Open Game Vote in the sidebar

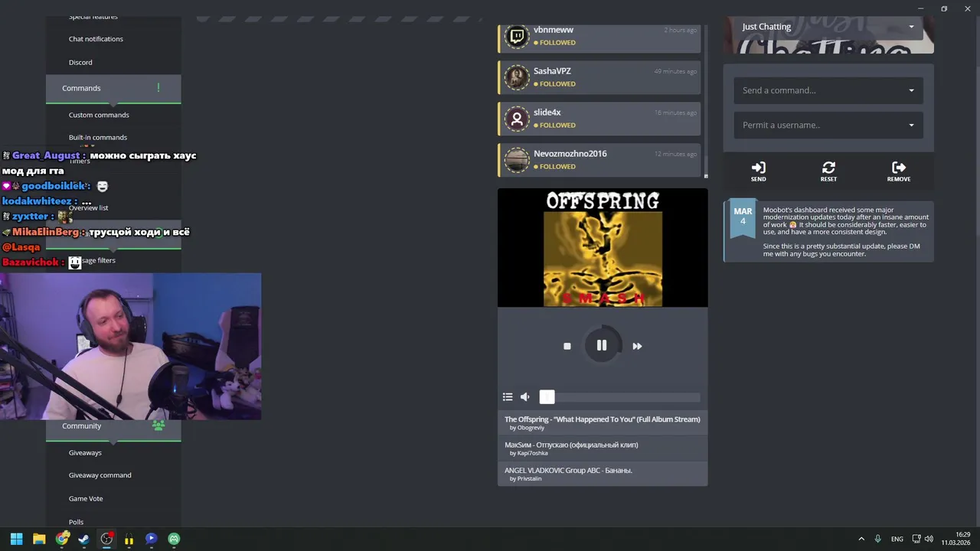click(x=86, y=499)
